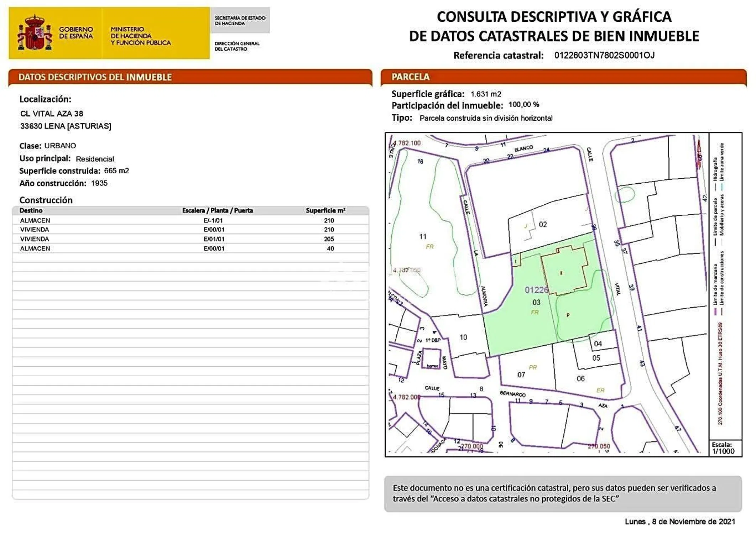756x534 pixels.
Task: Click the cadastral reference number 0122603TN7802S0001OJ
Action: point(604,55)
